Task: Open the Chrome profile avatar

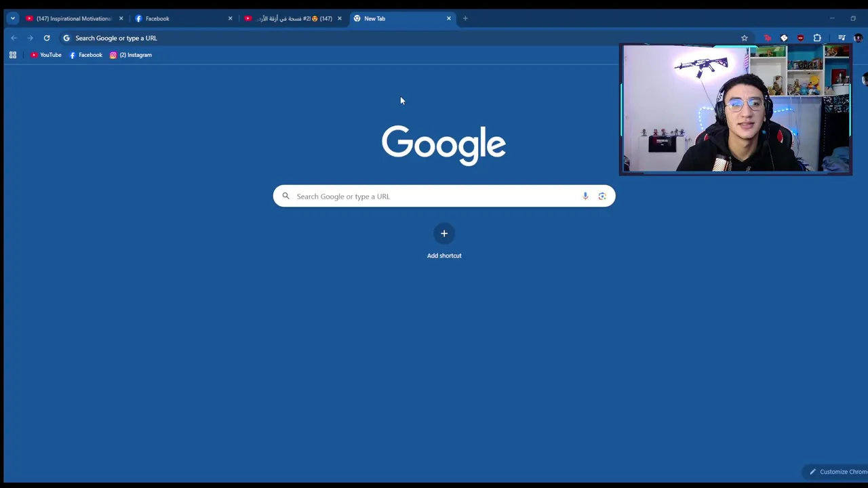Action: (x=858, y=38)
